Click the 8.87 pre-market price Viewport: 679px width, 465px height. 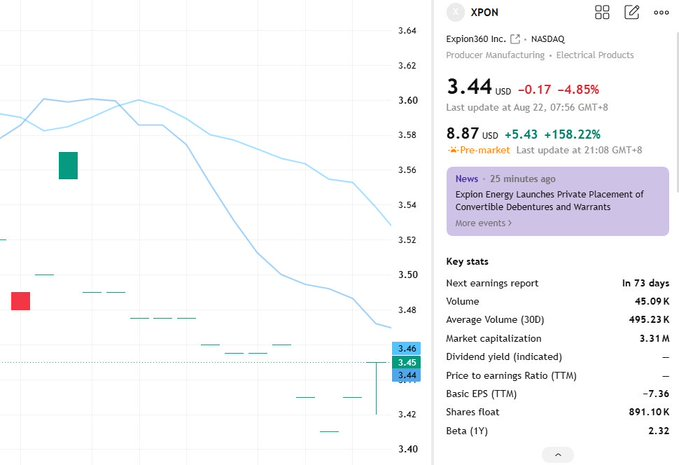[462, 133]
